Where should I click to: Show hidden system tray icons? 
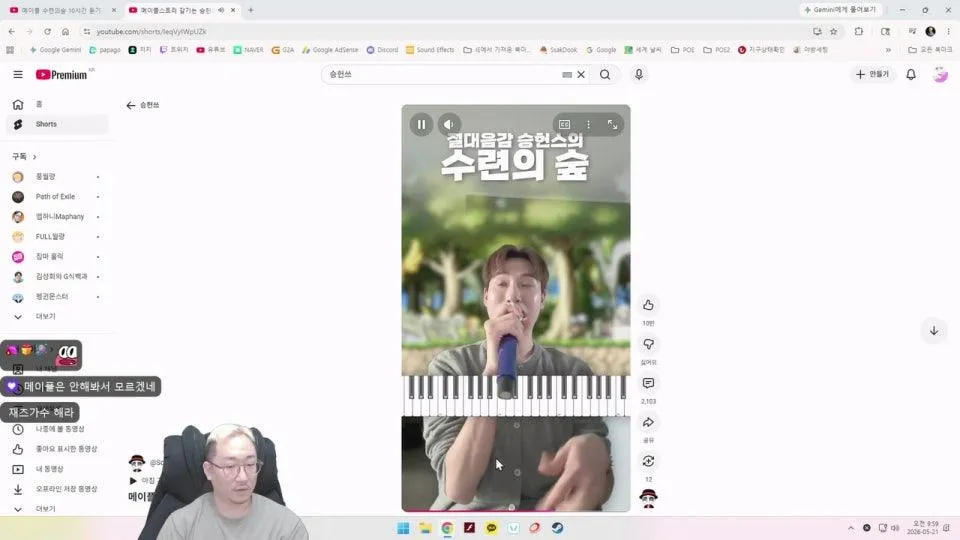point(850,528)
